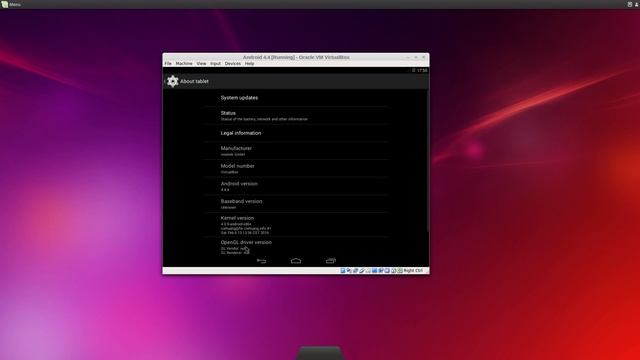The height and width of the screenshot is (360, 640).
Task: Click the green keyboard capture indicator
Action: 400,271
